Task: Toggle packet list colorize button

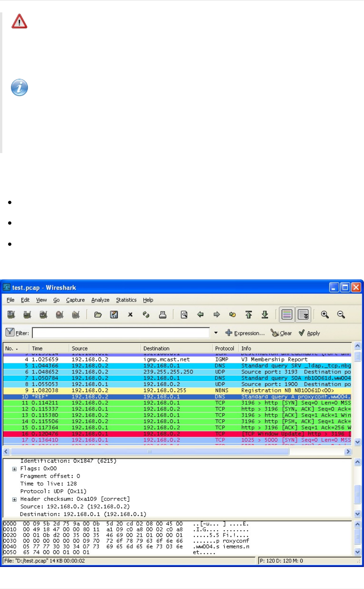Action: [287, 315]
